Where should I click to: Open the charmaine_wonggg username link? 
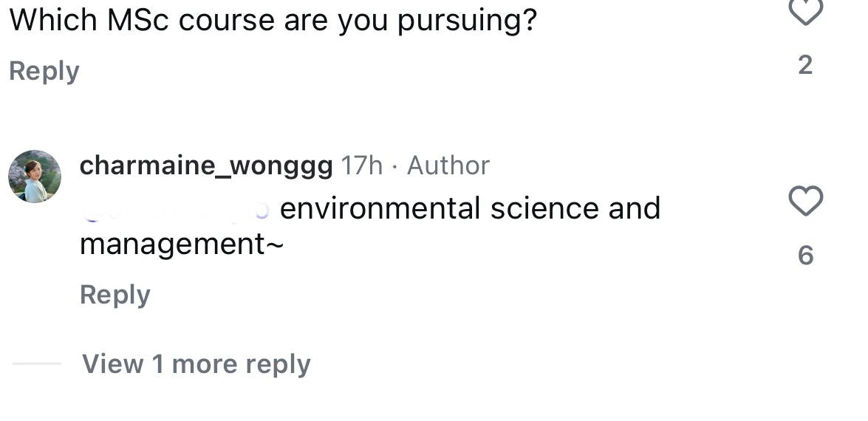[x=206, y=165]
